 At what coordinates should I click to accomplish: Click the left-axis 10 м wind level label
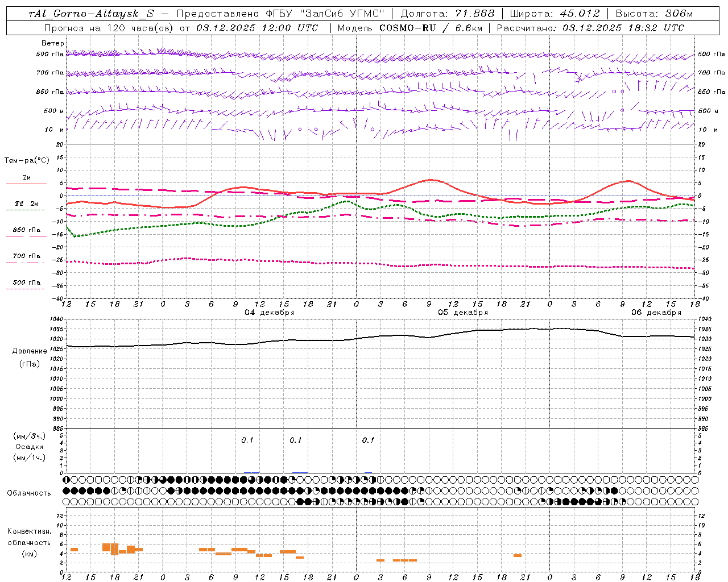[x=55, y=130]
